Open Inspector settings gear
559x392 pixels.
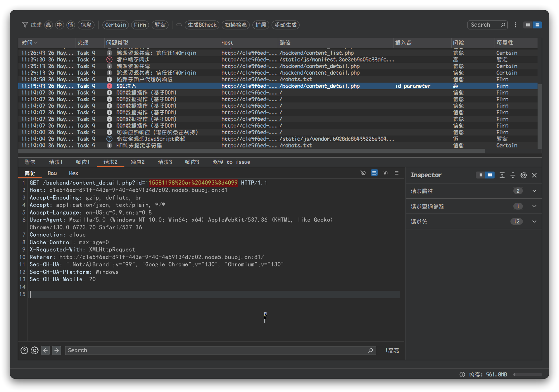coord(523,175)
